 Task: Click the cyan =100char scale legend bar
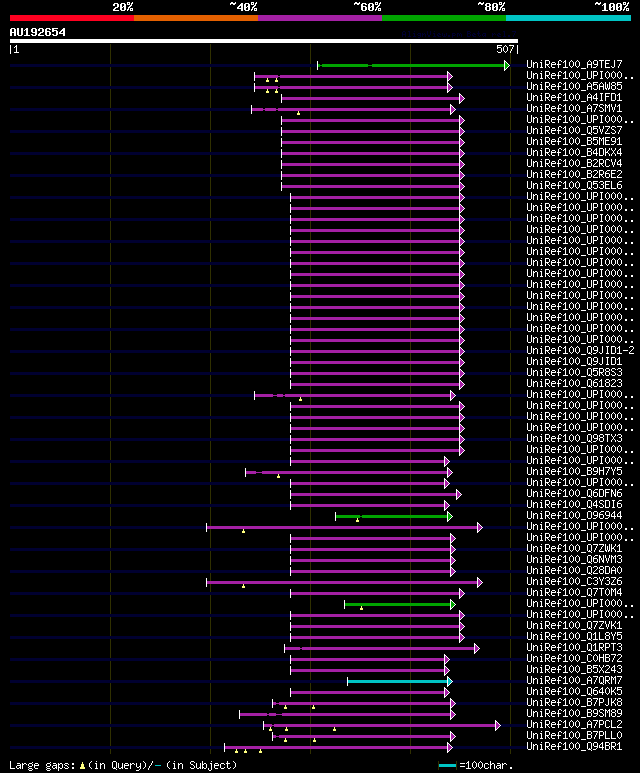coord(447,766)
